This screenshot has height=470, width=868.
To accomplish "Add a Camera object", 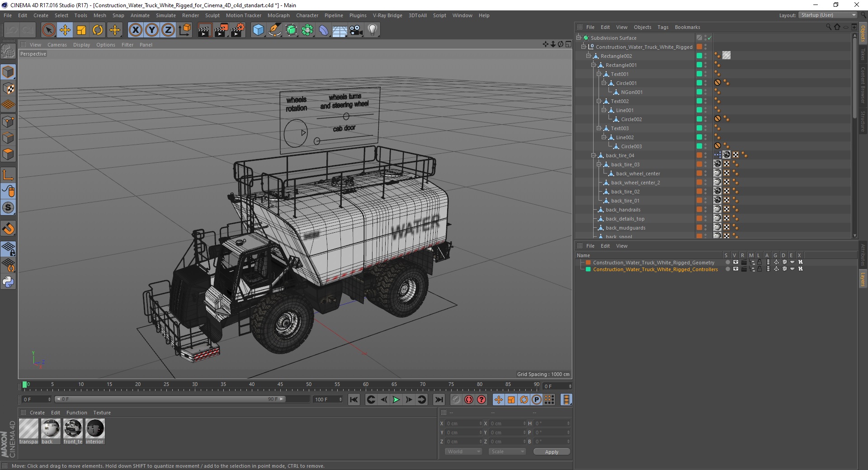I will click(356, 30).
